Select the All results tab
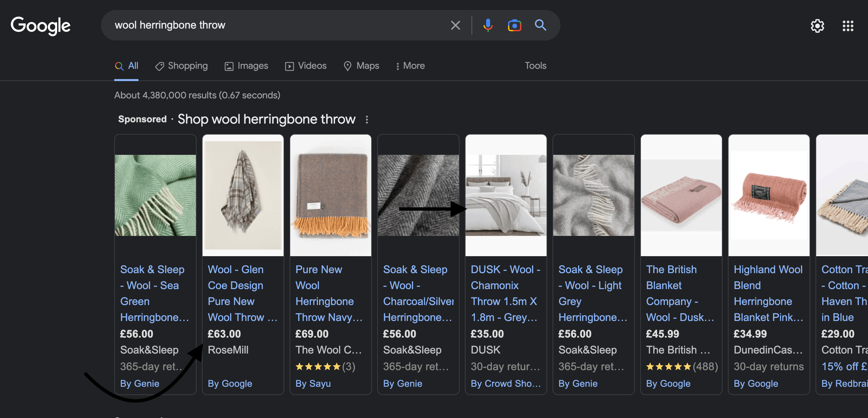The width and height of the screenshot is (868, 418). pyautogui.click(x=126, y=66)
